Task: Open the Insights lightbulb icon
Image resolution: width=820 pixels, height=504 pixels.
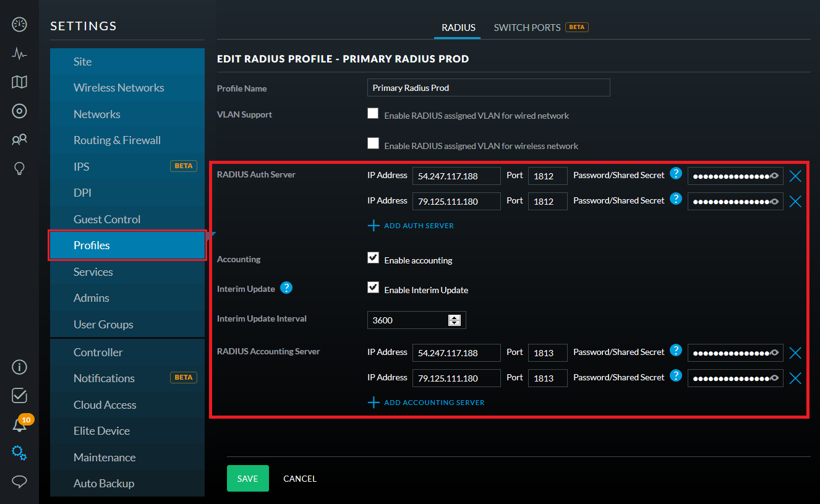Action: [x=19, y=168]
